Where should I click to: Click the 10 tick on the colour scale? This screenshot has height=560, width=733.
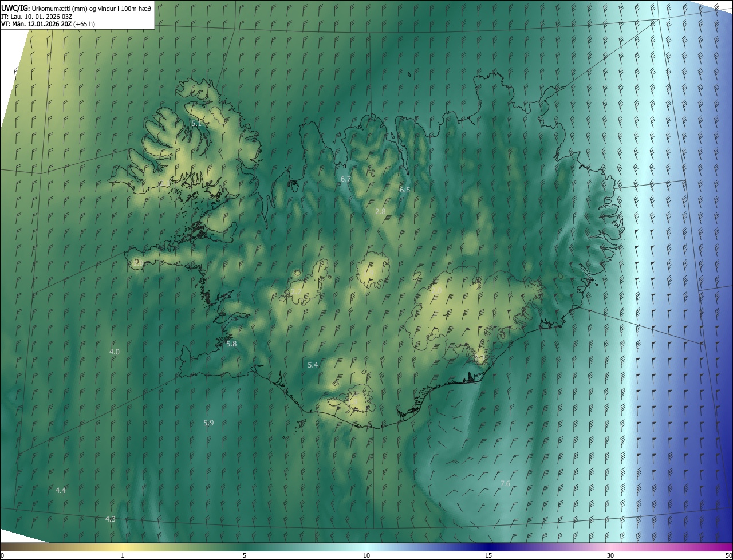coord(366,555)
